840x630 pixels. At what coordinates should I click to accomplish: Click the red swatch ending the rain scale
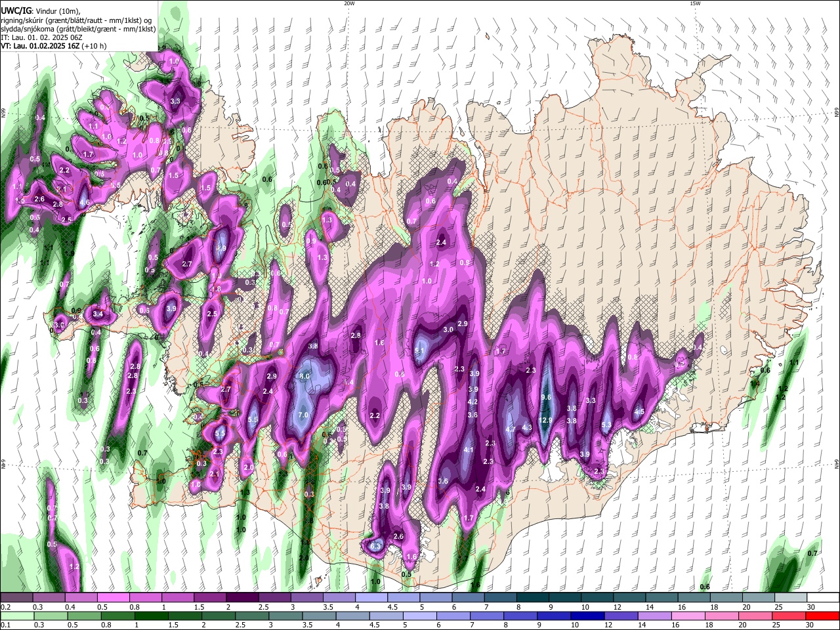coord(823,616)
